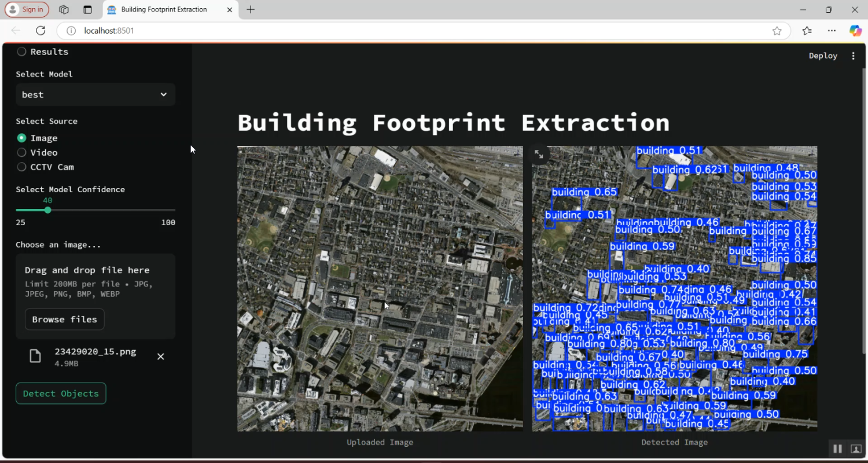Click the model confidence slider handle

[47, 210]
